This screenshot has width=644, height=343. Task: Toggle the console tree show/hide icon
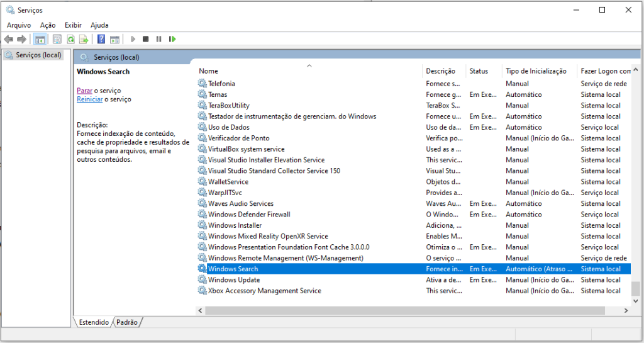pos(40,39)
